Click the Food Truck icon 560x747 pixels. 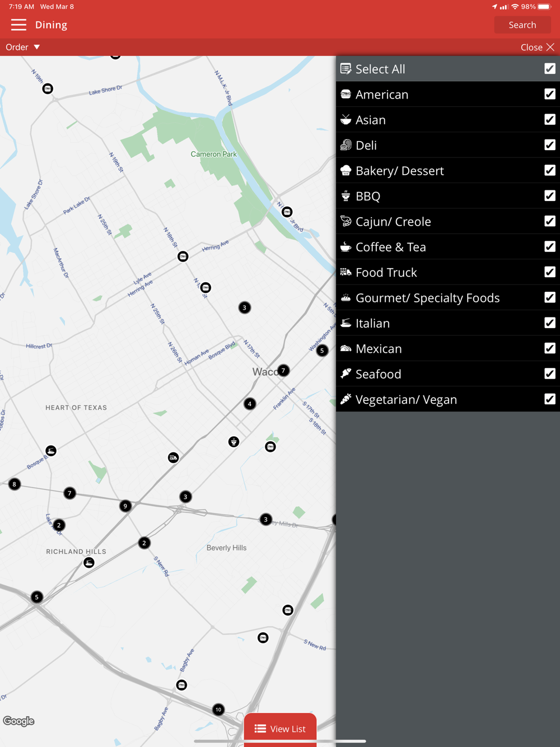click(x=346, y=272)
